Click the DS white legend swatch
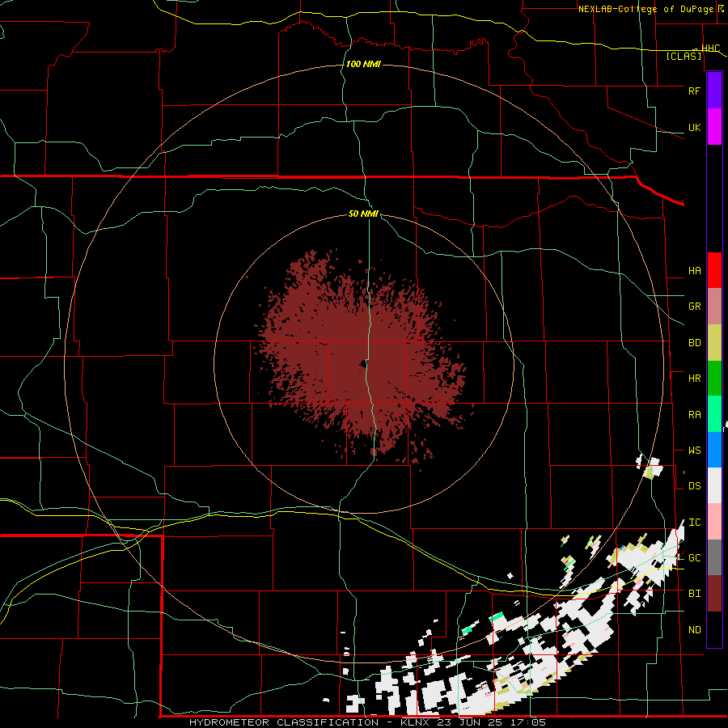 click(x=714, y=485)
